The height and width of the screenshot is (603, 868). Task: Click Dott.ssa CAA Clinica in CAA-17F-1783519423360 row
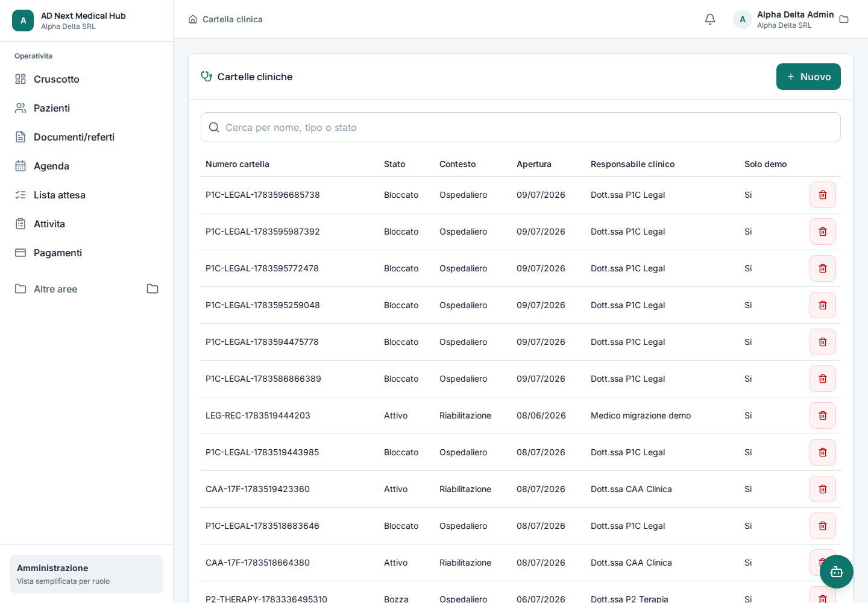coord(631,489)
